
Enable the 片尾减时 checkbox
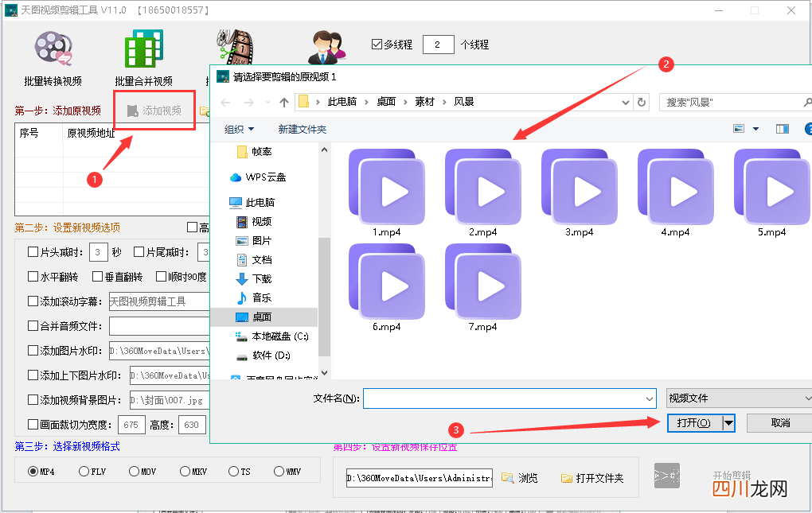[139, 252]
